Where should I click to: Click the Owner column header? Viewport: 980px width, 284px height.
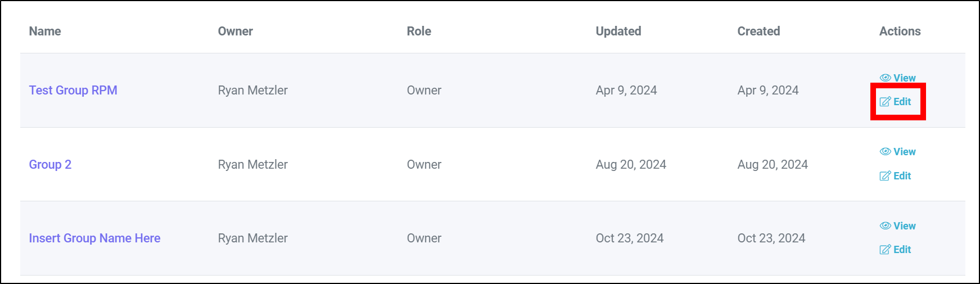click(x=236, y=31)
